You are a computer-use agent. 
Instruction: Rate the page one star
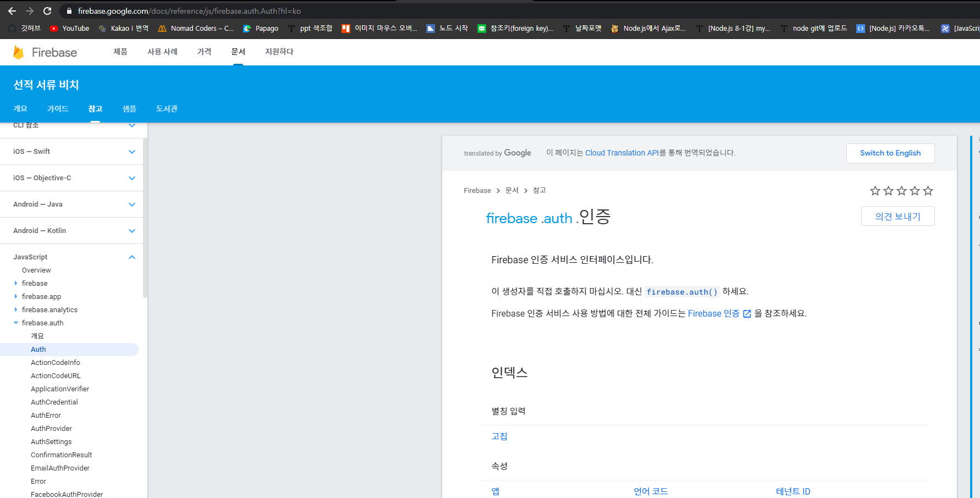(x=875, y=191)
